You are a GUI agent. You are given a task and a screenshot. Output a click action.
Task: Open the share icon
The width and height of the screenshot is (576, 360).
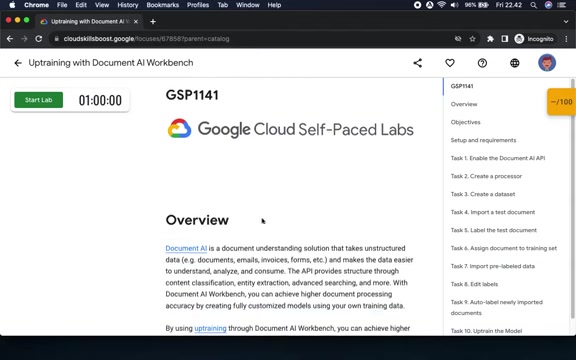tap(418, 63)
